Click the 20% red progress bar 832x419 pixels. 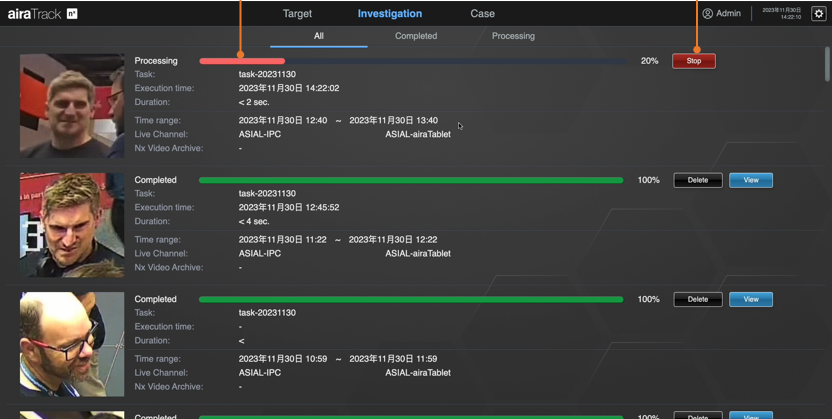pos(242,61)
